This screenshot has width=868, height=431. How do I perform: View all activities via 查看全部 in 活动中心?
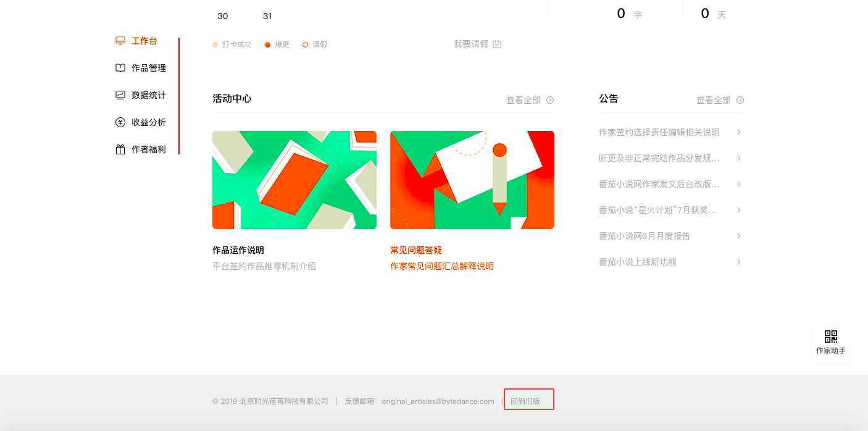[524, 100]
